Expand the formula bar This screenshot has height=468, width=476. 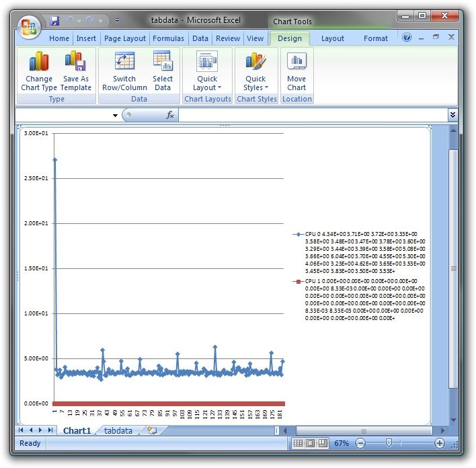452,115
